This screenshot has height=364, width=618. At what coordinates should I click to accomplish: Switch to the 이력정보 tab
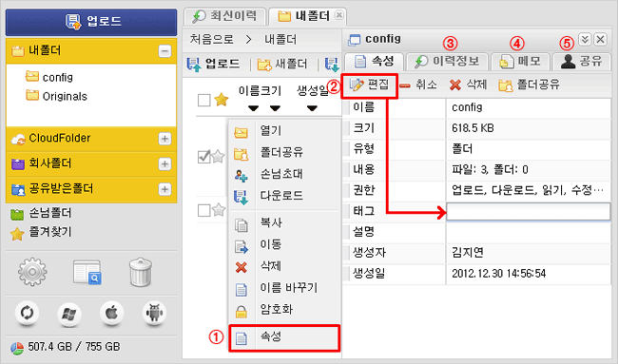click(448, 62)
